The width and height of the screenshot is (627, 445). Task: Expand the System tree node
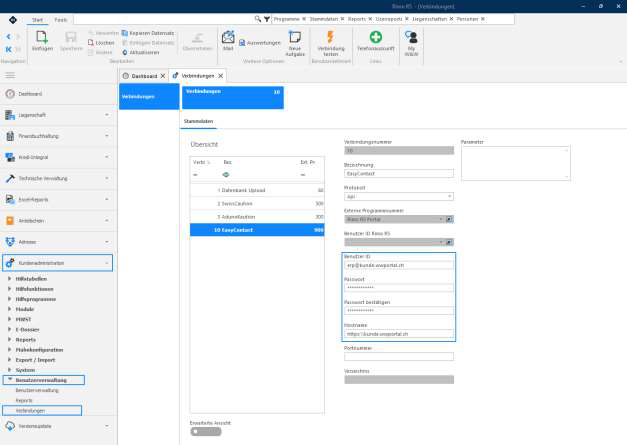coord(10,370)
